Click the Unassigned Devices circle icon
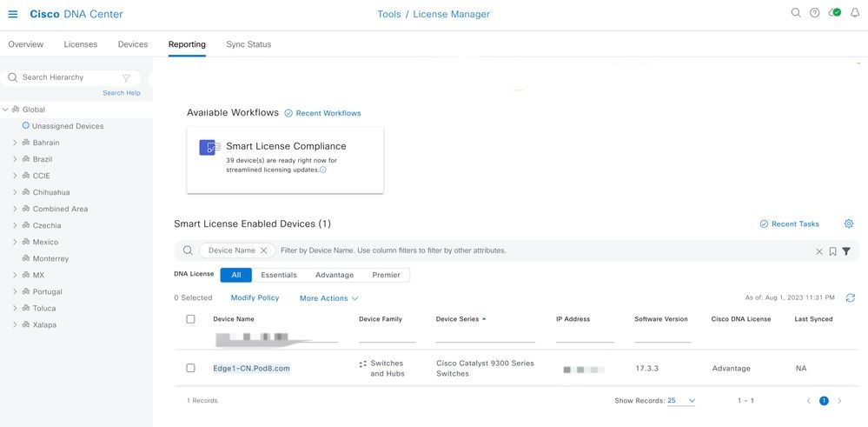 (x=25, y=126)
